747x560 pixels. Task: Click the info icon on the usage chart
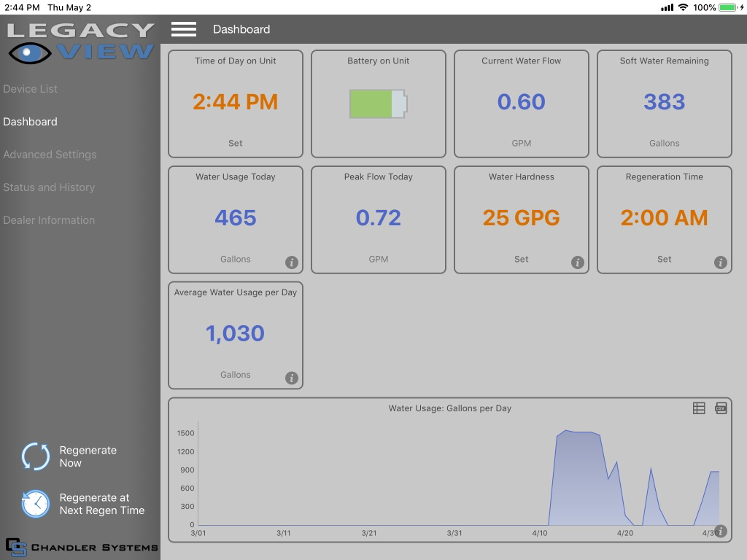click(720, 531)
